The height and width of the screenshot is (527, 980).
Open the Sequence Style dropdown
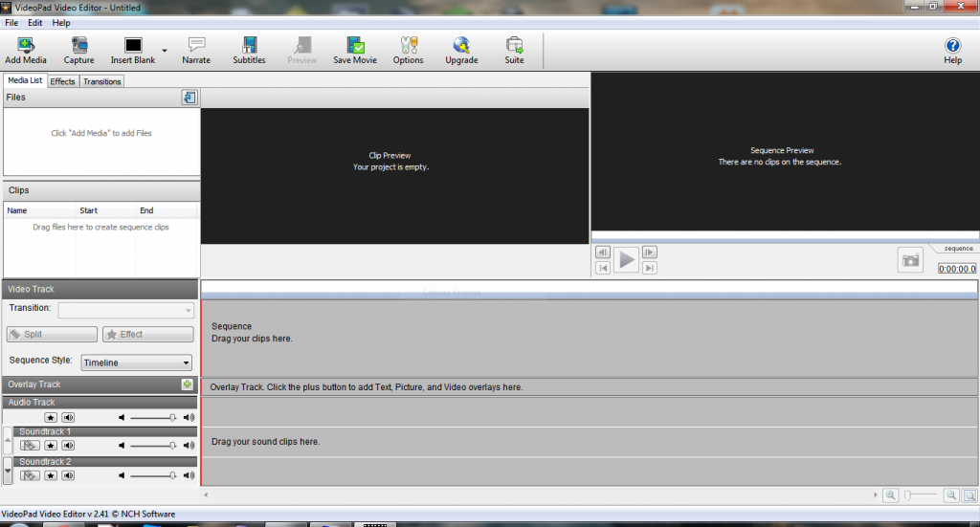136,362
